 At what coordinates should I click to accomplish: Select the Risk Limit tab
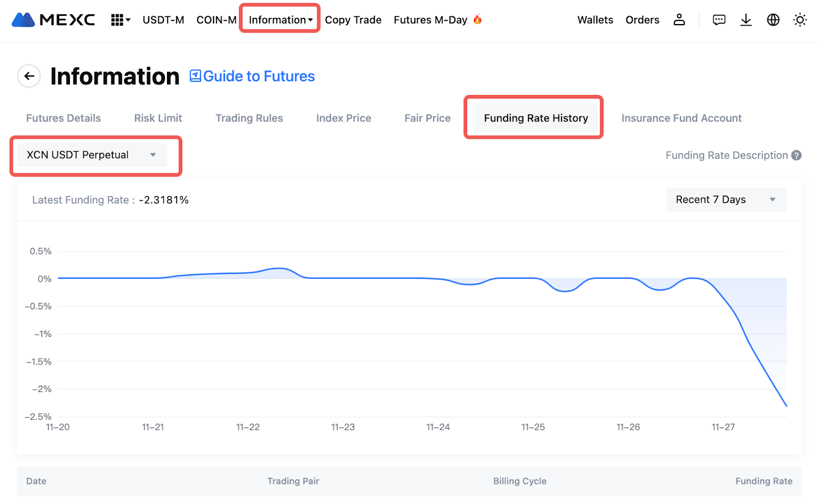158,118
